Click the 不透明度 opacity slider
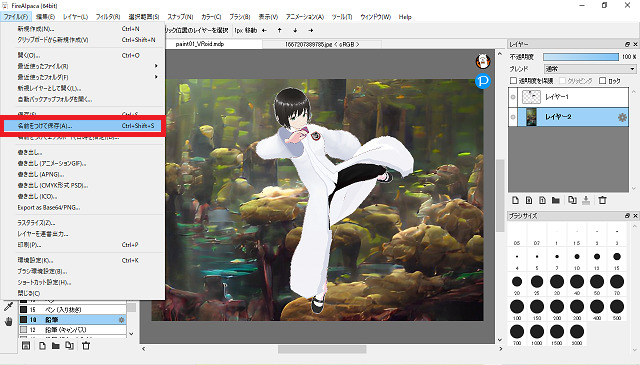 581,57
